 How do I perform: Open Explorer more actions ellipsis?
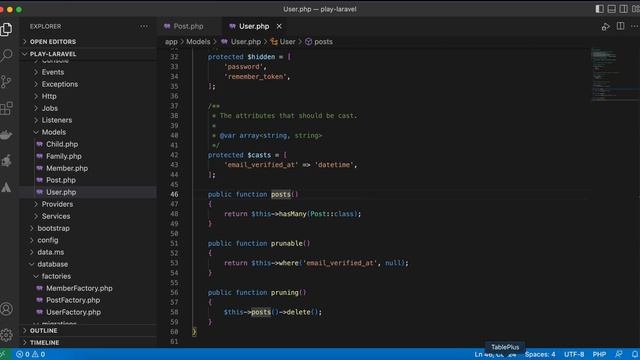(144, 26)
